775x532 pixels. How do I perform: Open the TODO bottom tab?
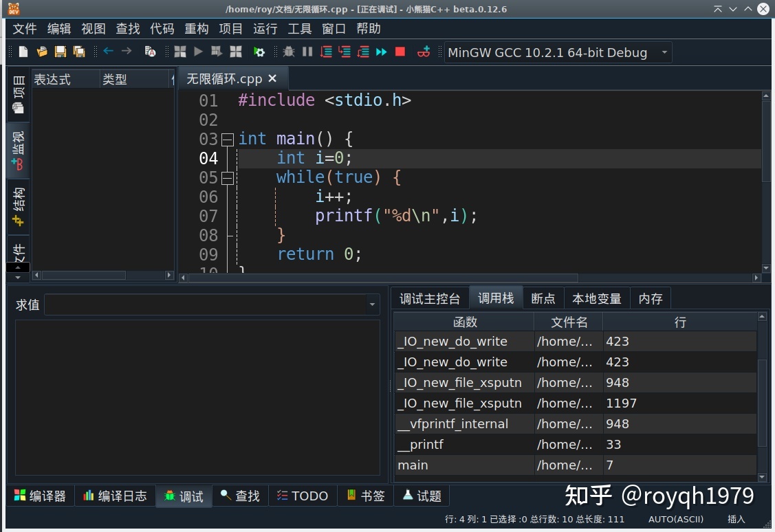[303, 496]
